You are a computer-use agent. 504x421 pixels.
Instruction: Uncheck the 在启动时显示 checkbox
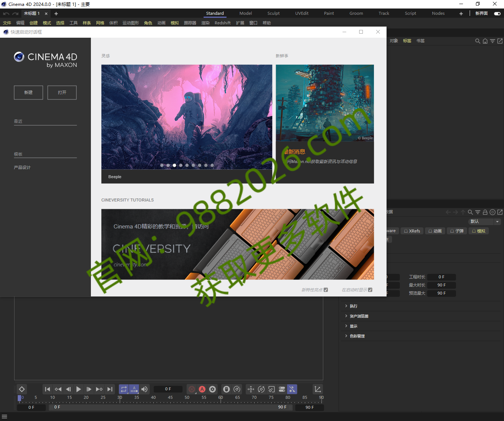tap(370, 290)
